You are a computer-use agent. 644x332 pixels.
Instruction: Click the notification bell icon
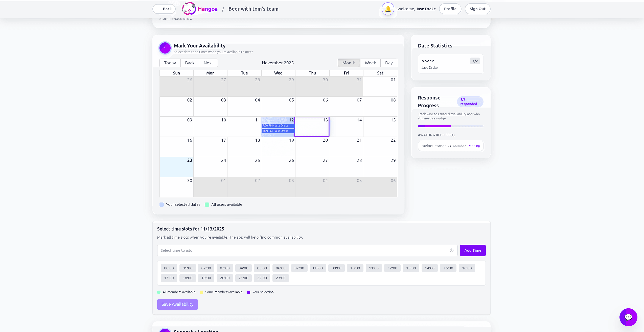click(388, 9)
